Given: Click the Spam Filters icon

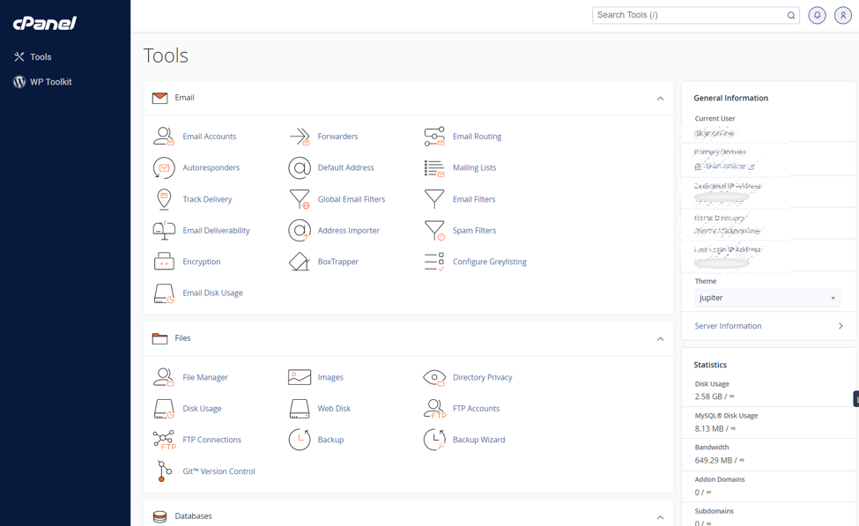Looking at the screenshot, I should (434, 231).
